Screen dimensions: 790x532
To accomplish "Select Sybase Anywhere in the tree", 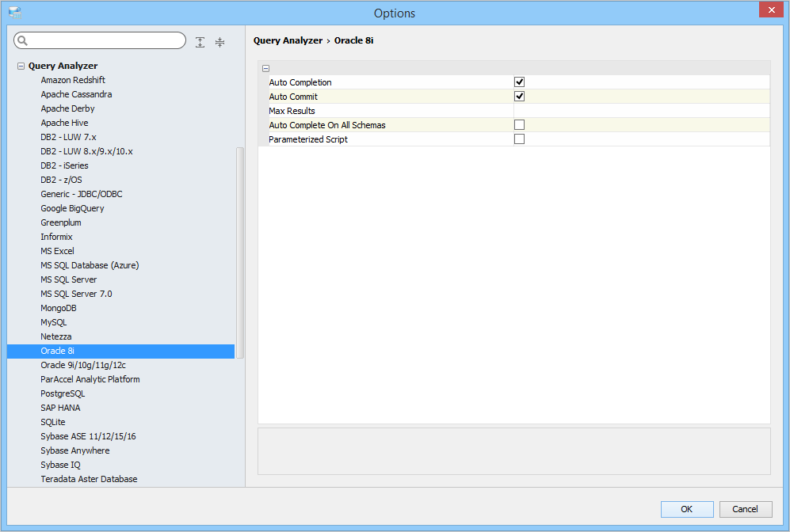I will click(x=75, y=451).
